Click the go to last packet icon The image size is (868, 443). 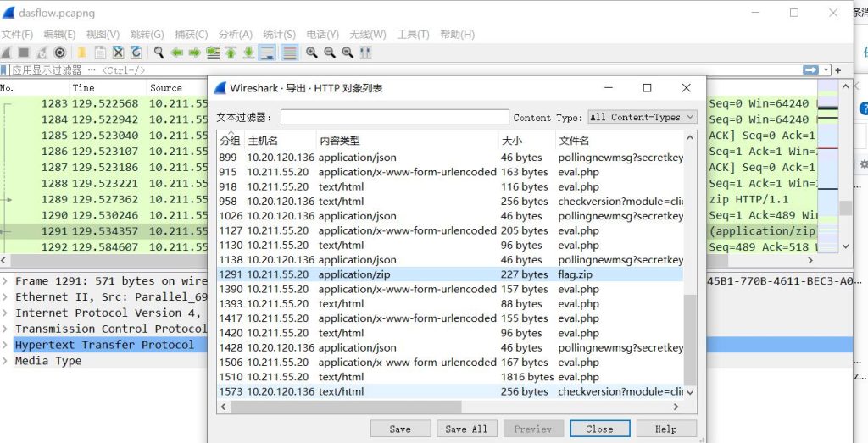click(x=248, y=53)
